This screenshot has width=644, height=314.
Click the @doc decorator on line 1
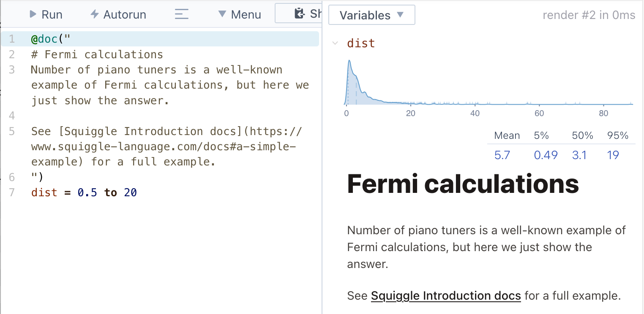(x=44, y=39)
